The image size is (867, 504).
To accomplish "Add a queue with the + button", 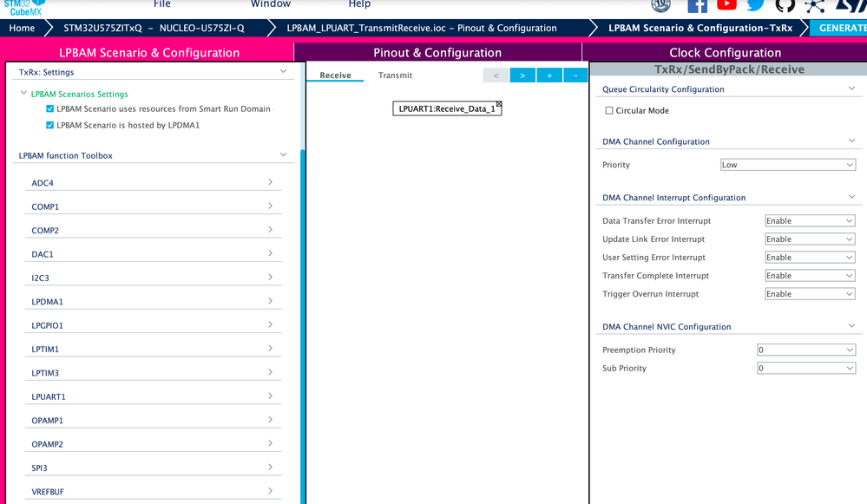I will [x=549, y=75].
